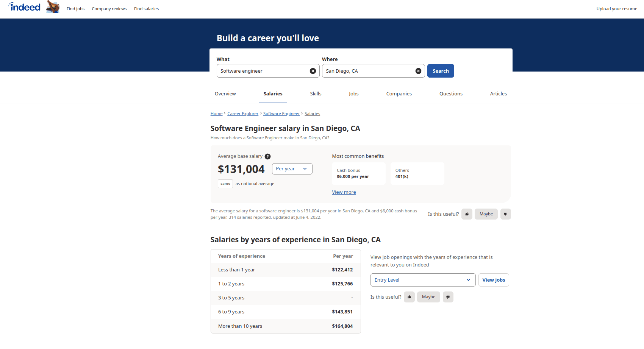Open the Companies tab
644x349 pixels.
tap(399, 94)
